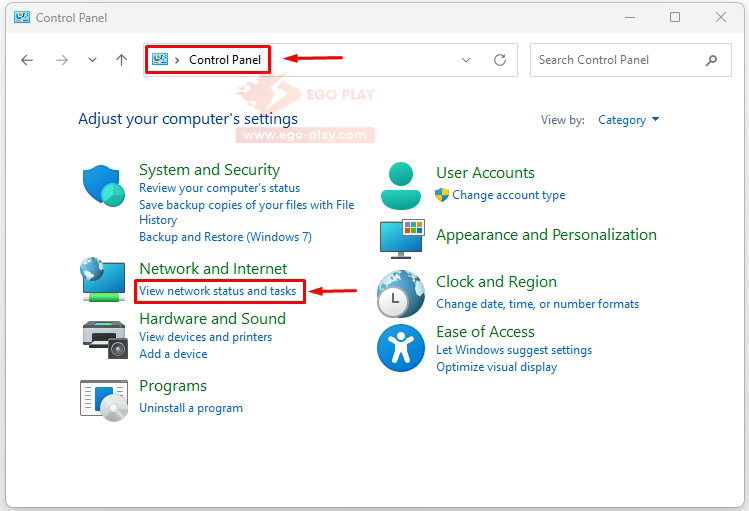This screenshot has width=749, height=511.
Task: Open the recent locations dropdown arrow
Action: coord(92,60)
